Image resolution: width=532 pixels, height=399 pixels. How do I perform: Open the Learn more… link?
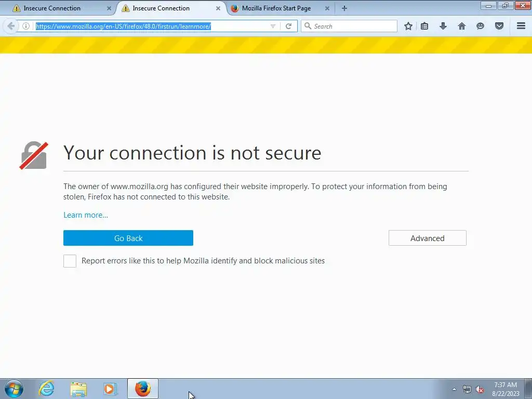pos(86,215)
